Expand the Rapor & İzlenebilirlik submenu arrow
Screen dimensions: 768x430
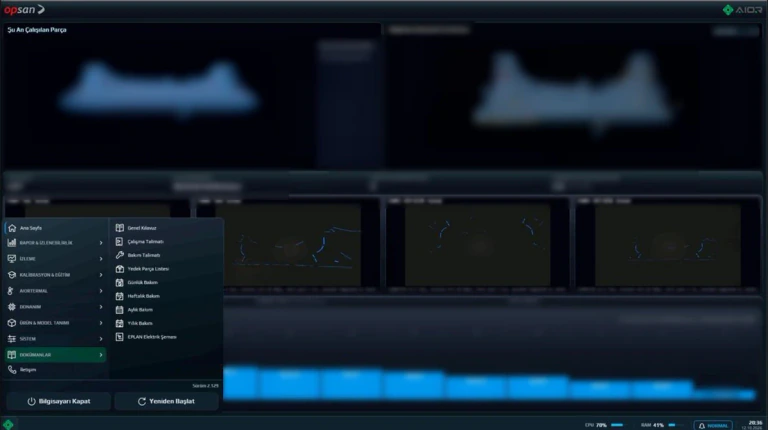click(x=101, y=242)
